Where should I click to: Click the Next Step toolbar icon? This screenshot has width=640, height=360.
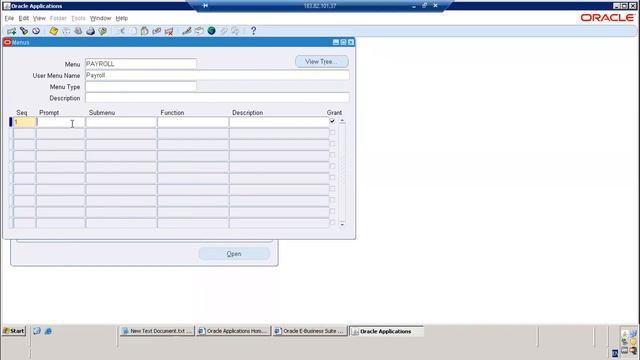[x=66, y=31]
